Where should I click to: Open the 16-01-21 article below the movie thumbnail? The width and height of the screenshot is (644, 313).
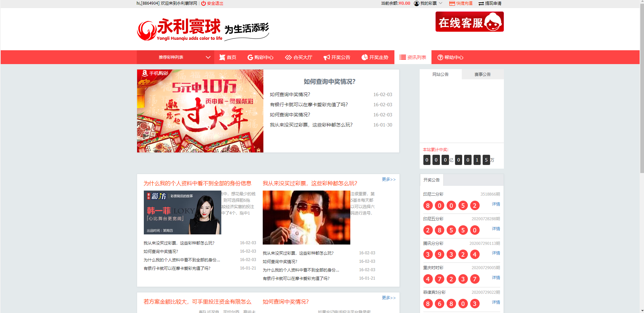[x=296, y=279]
